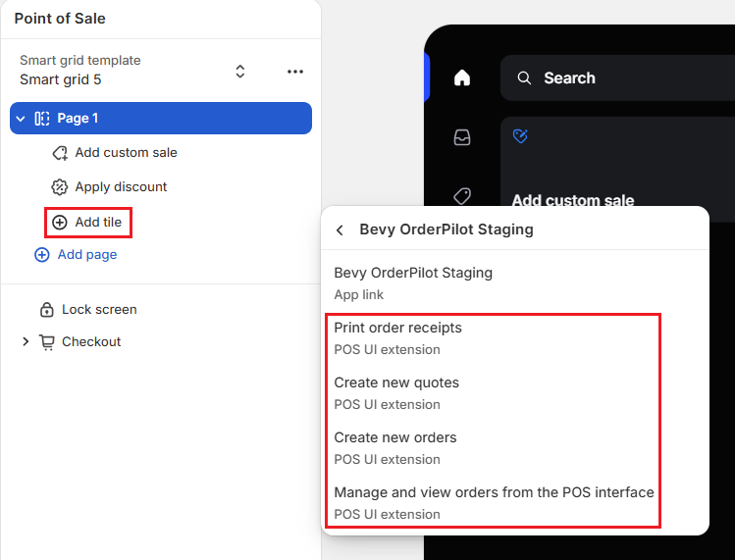Click the Add custom sale tag icon
Viewport: 735px width, 560px height.
click(60, 153)
